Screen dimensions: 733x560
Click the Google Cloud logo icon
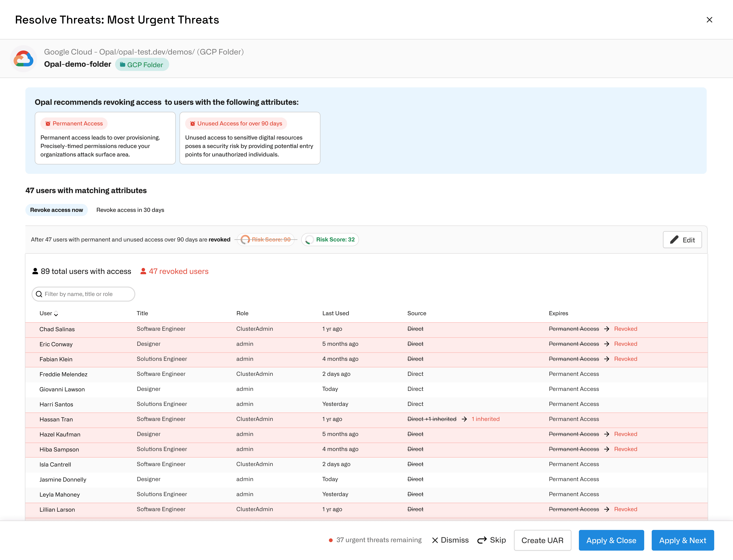click(x=23, y=59)
